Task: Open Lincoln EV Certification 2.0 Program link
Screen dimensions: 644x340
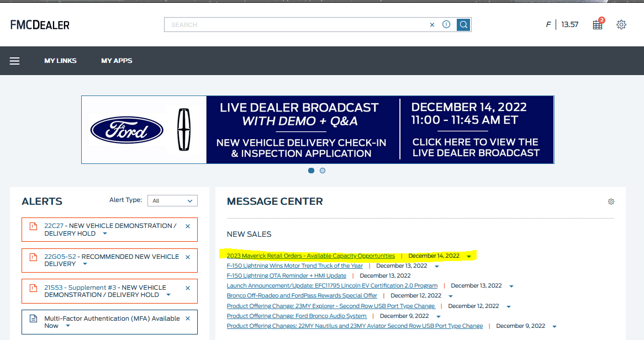Action: (x=332, y=285)
